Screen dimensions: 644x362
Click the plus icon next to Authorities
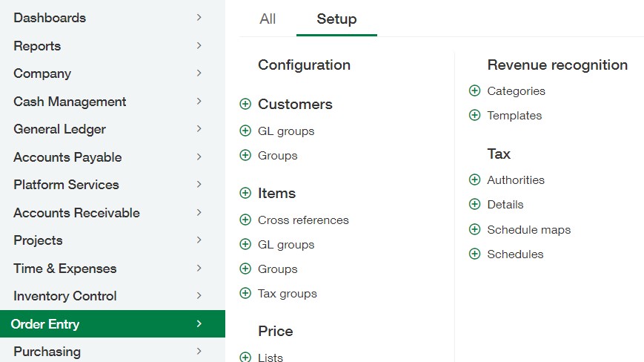coord(475,180)
